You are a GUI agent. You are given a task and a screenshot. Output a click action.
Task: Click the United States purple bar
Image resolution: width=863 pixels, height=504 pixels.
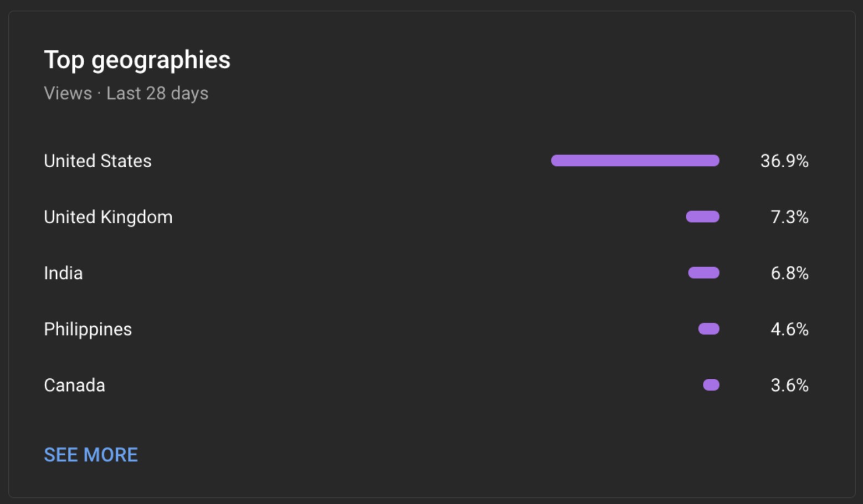pyautogui.click(x=635, y=161)
